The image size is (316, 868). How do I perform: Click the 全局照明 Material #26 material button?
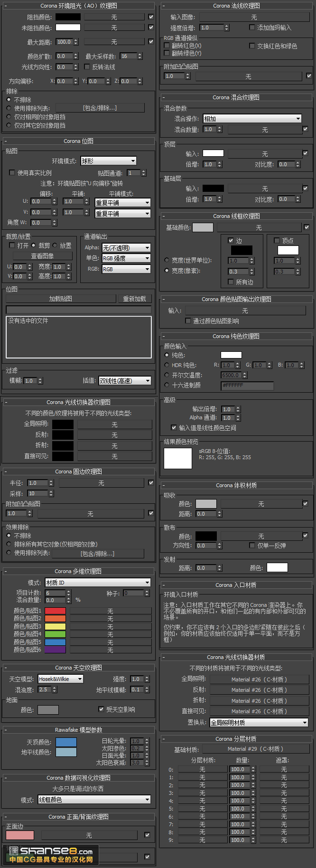tap(259, 679)
